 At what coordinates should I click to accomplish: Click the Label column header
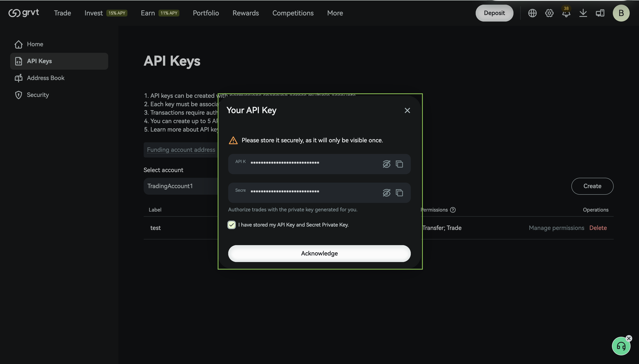[155, 210]
